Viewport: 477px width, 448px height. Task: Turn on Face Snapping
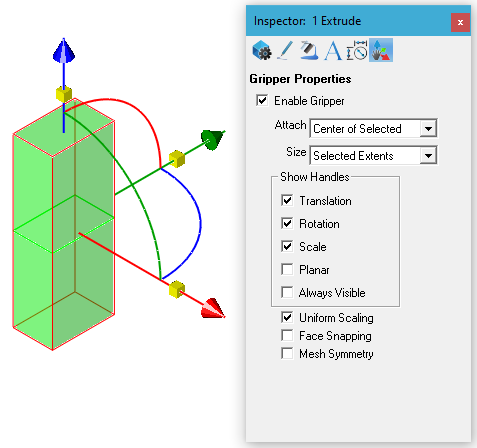(x=287, y=335)
